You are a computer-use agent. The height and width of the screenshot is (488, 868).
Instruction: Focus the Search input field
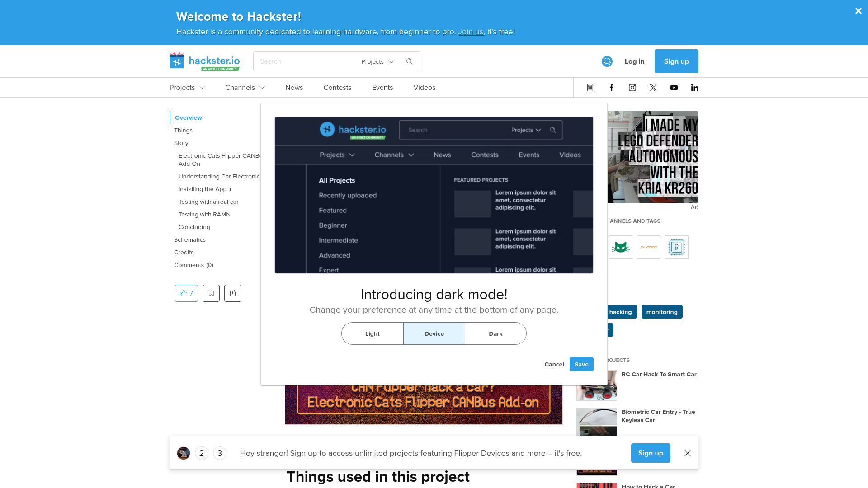pos(307,61)
